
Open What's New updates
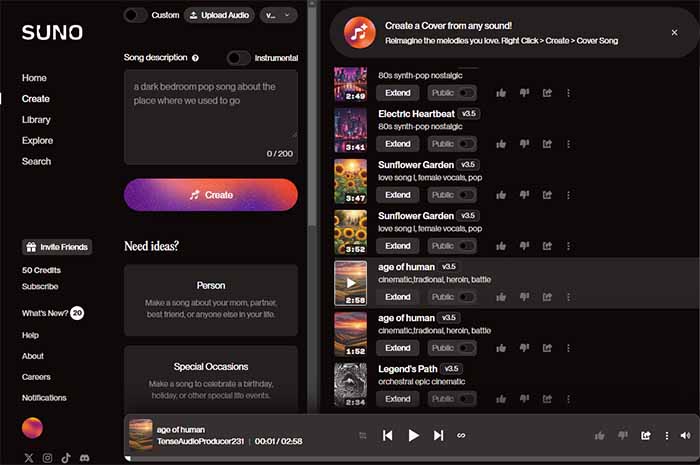coord(53,313)
